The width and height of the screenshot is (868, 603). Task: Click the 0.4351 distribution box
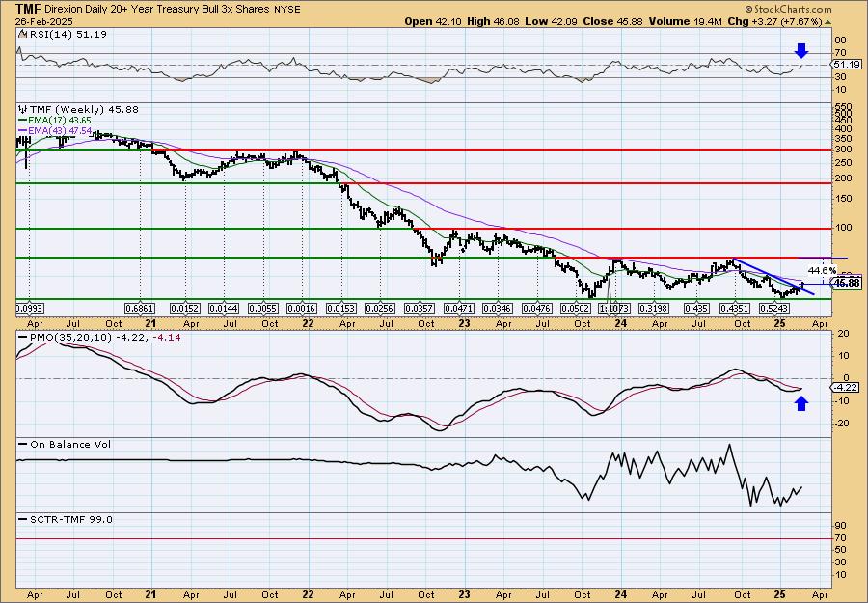tap(735, 308)
